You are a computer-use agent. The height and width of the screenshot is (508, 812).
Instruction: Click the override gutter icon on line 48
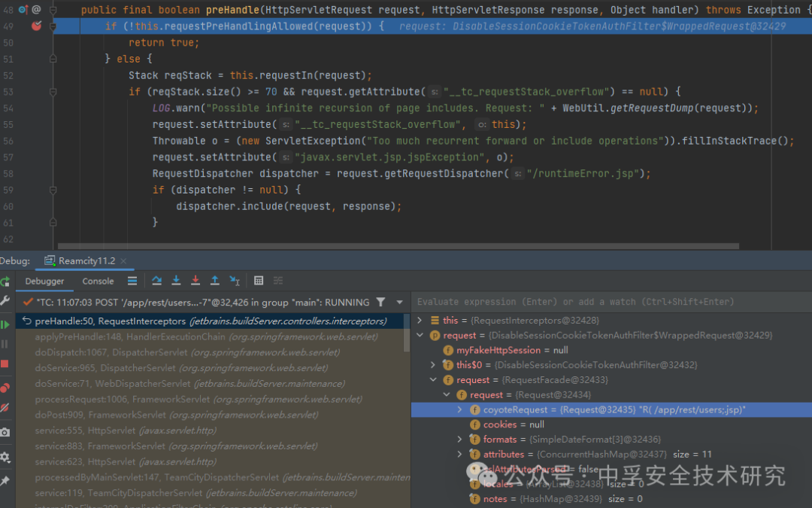(x=23, y=9)
